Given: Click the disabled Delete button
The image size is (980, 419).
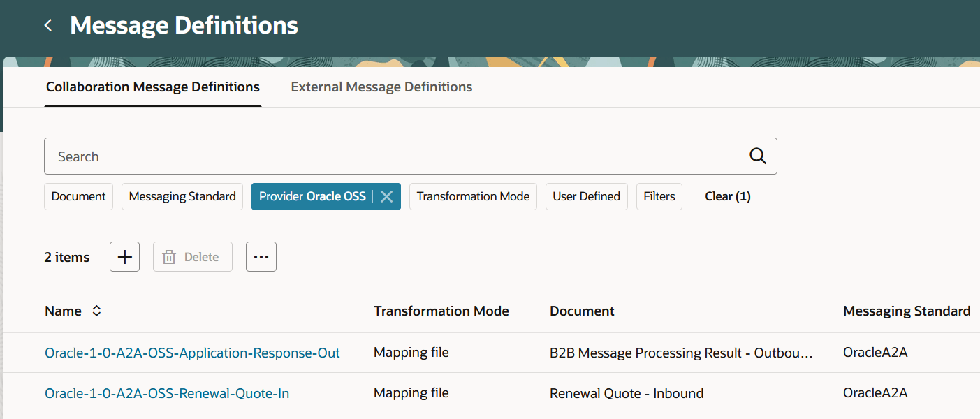Looking at the screenshot, I should point(193,257).
